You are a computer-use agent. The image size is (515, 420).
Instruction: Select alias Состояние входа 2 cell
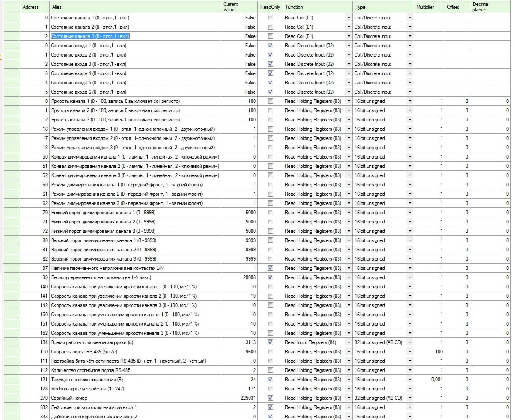(135, 55)
